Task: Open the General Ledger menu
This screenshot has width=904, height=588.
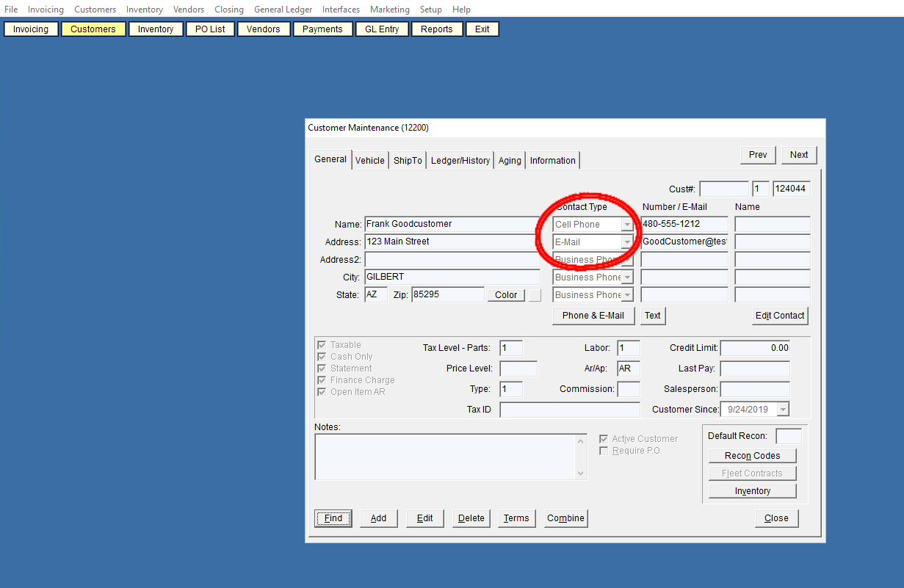Action: pyautogui.click(x=283, y=10)
